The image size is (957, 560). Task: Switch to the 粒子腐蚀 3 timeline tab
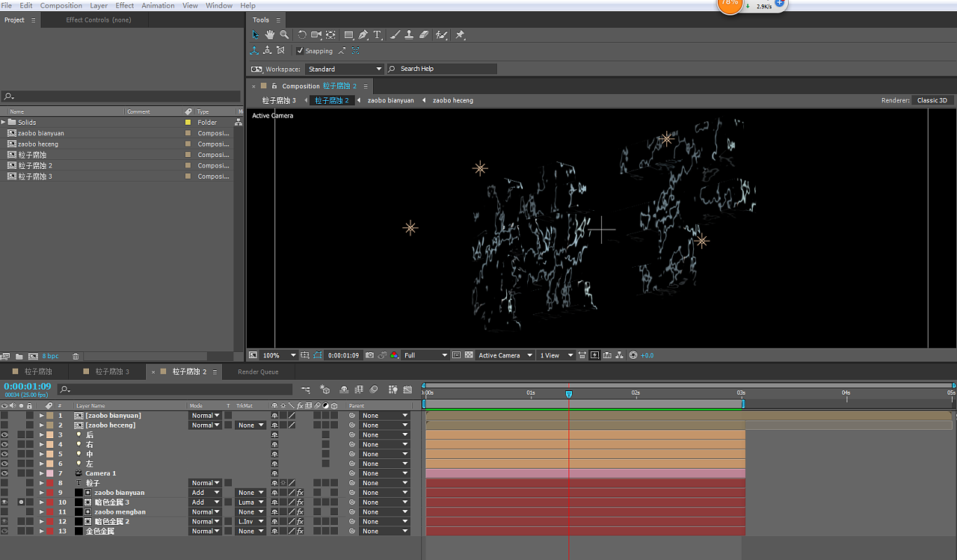point(106,372)
